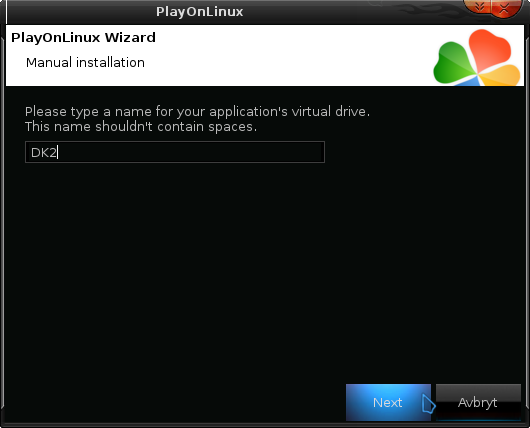
Task: Click 'This name shouldn't contain spaces' text
Action: 141,127
